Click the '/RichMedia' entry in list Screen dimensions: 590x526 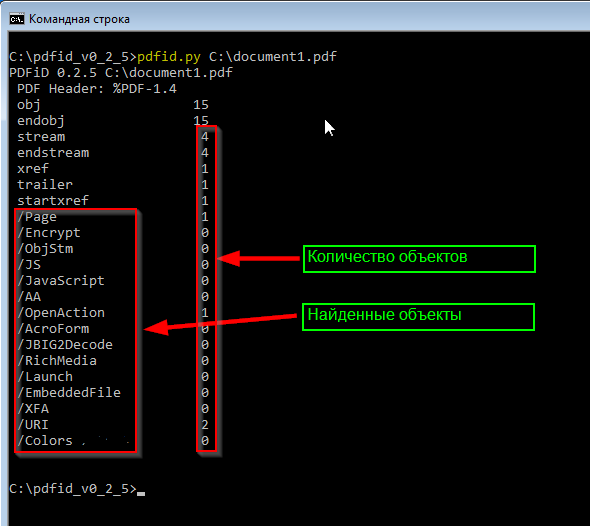pyautogui.click(x=57, y=361)
